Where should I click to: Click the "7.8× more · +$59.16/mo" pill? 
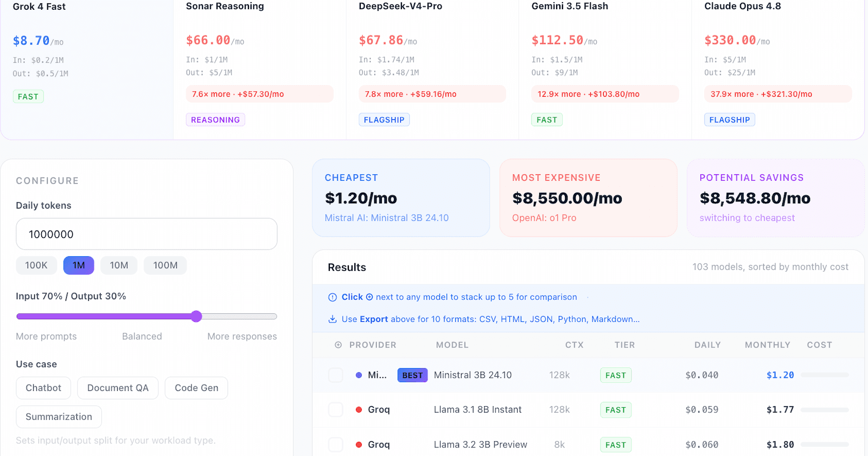(432, 94)
